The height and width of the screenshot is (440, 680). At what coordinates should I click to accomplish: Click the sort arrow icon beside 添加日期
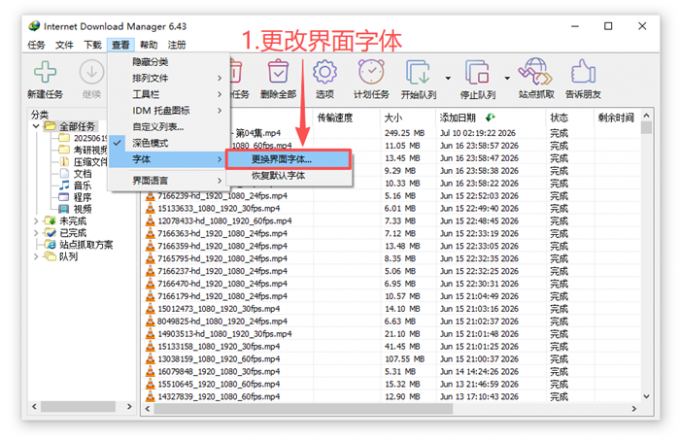(490, 117)
